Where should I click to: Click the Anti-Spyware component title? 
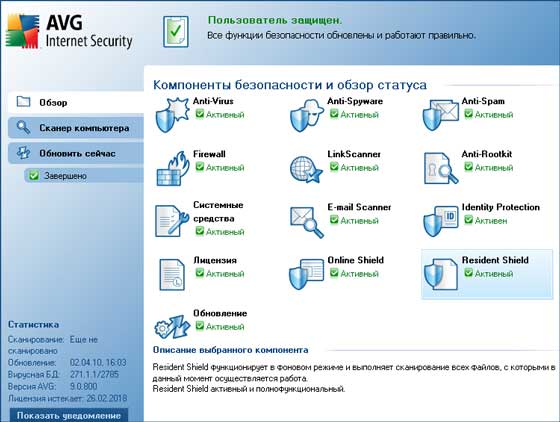click(355, 101)
